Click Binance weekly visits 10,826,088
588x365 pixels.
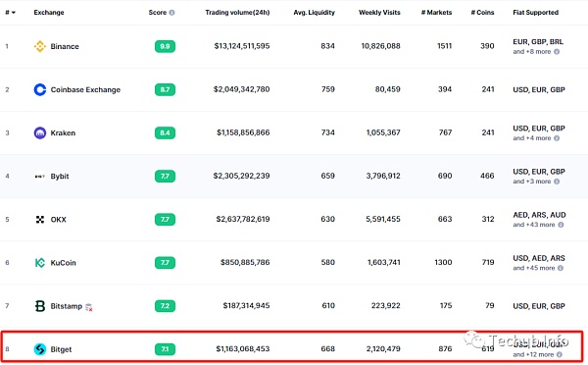point(380,46)
